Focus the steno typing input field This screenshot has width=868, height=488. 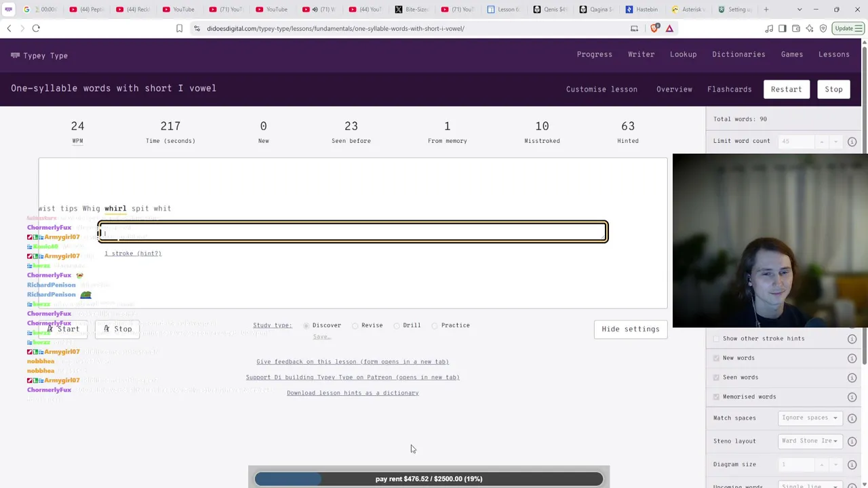point(353,232)
